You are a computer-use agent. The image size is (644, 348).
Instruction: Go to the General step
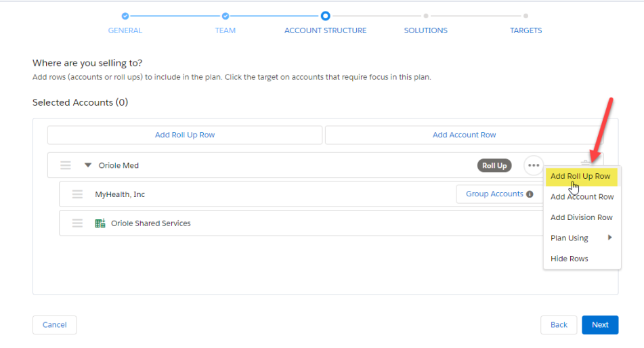(x=125, y=30)
